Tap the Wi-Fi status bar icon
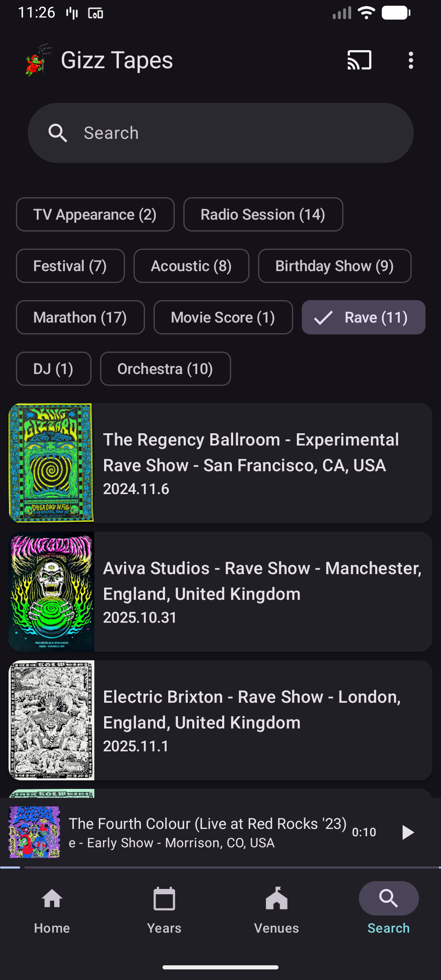Screen dimensions: 441x980 click(x=366, y=13)
